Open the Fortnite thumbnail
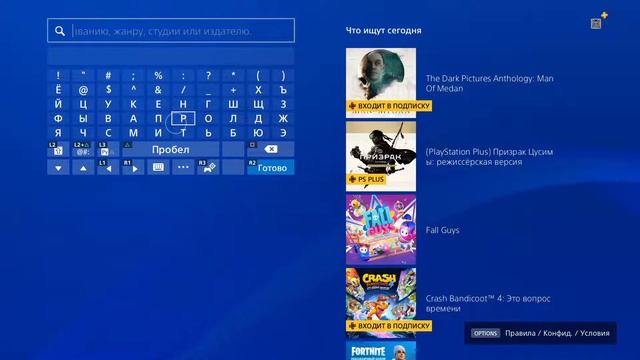The height and width of the screenshot is (360, 640). tap(381, 351)
